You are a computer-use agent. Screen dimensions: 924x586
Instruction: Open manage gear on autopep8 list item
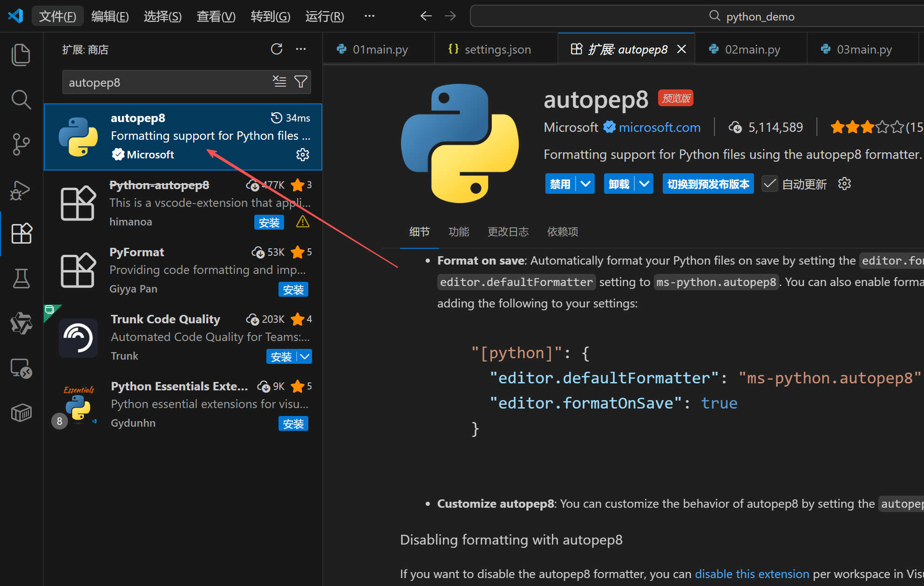click(x=303, y=155)
